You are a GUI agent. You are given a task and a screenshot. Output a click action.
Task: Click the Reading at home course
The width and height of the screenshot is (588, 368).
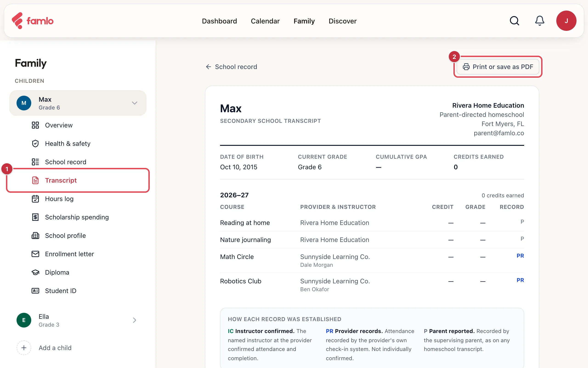(245, 223)
